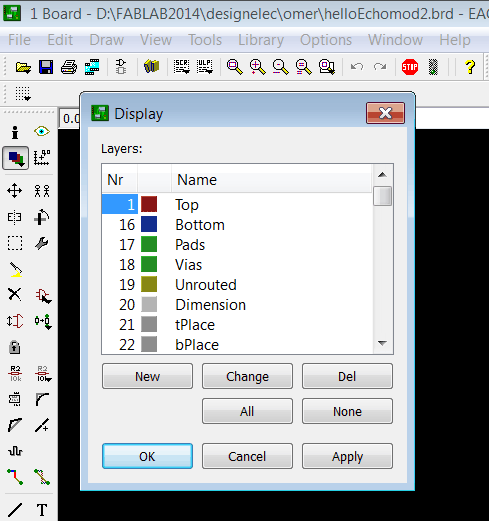Screen dimensions: 489x521
Task: Open a file with the folder icon
Action: click(23, 67)
